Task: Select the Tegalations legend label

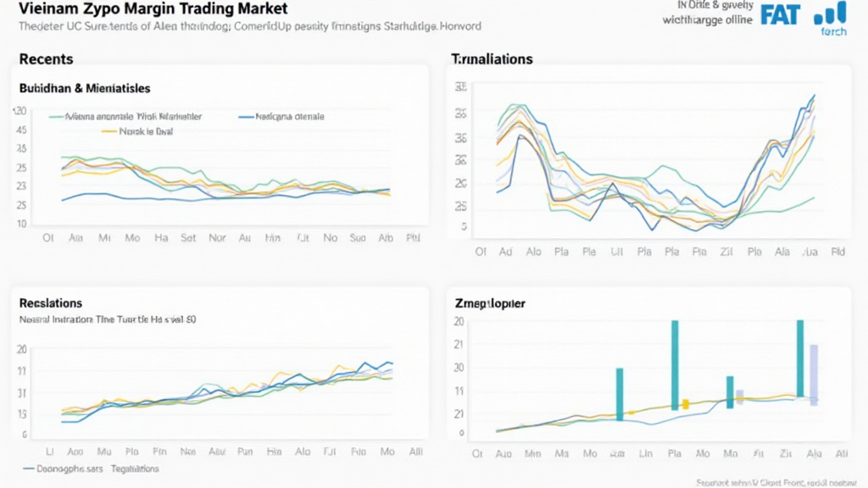Action: click(x=135, y=469)
